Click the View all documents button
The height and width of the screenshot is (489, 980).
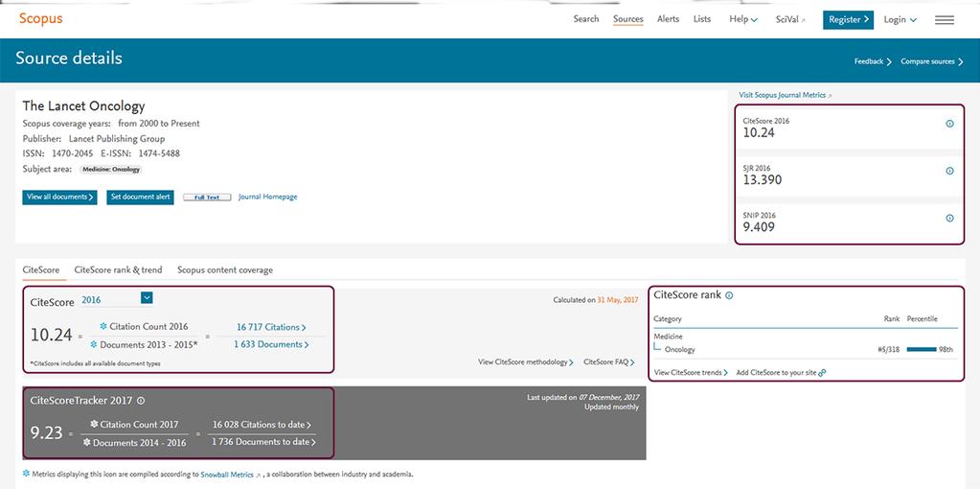pos(60,197)
